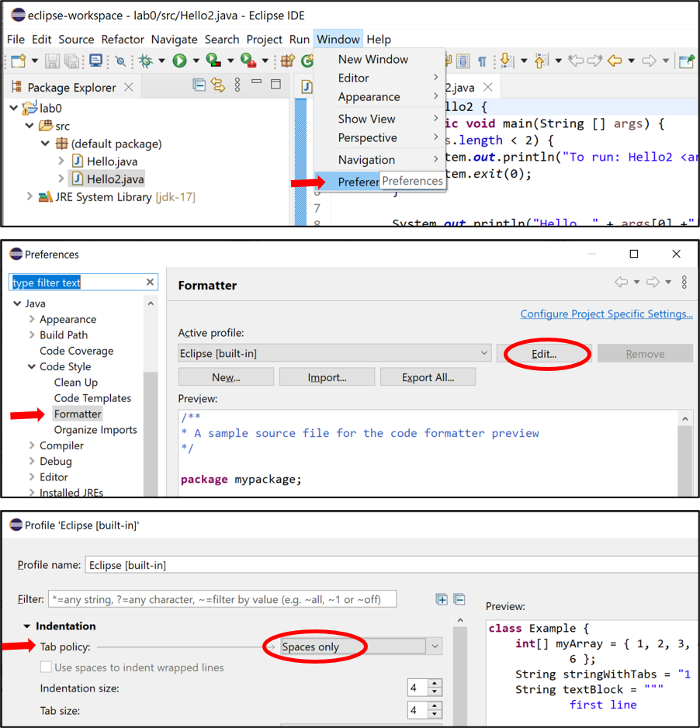700x728 pixels.
Task: Click Run External Tools toolbox icon
Action: (x=248, y=61)
